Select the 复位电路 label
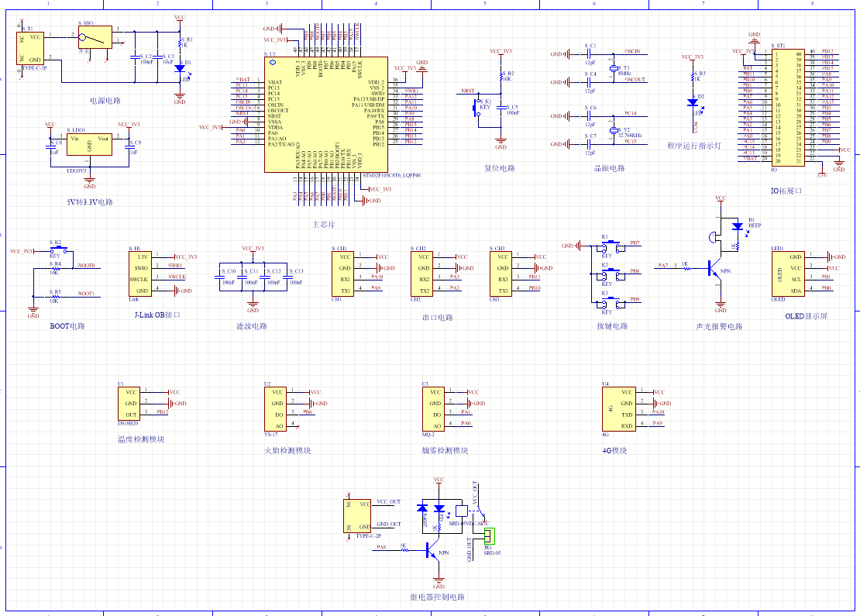Viewport: 860px width, 616px height. tap(500, 168)
